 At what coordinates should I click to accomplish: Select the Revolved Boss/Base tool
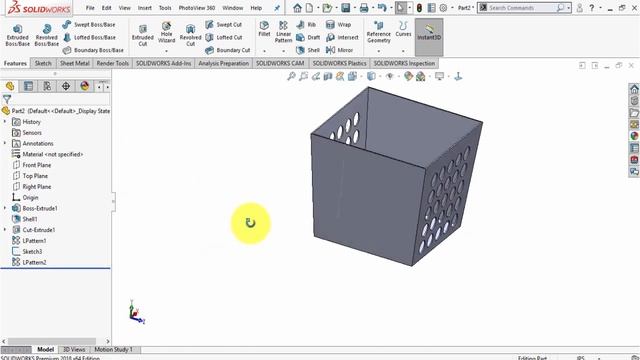click(47, 35)
